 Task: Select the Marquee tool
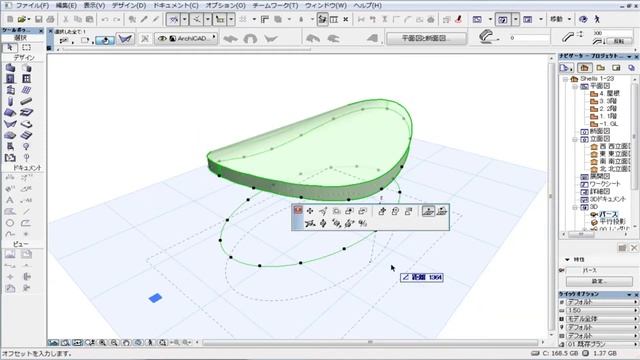(x=26, y=48)
